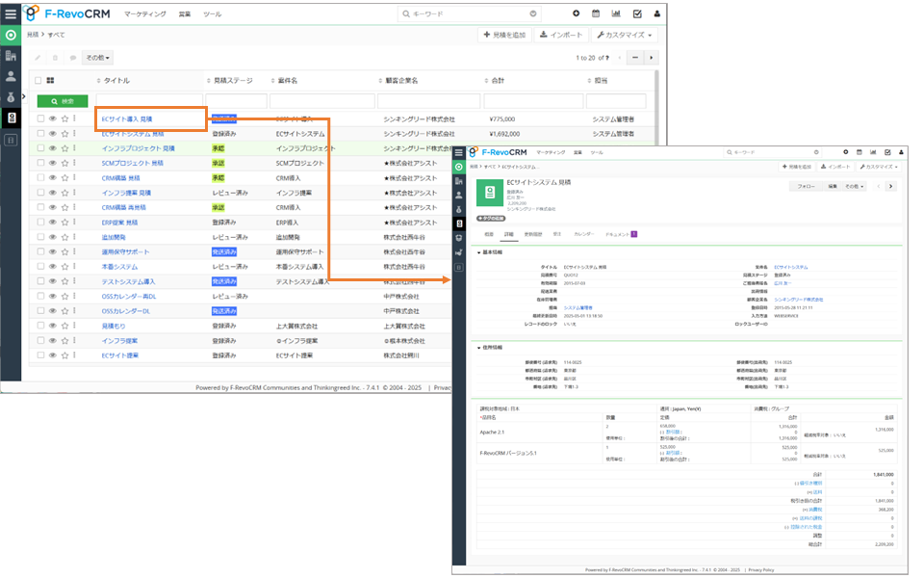Check the 運用保守サポート row checkbox
The height and width of the screenshot is (578, 924).
[x=40, y=251]
